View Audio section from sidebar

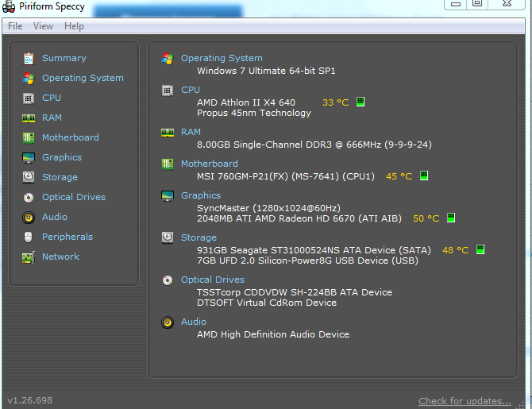point(55,217)
